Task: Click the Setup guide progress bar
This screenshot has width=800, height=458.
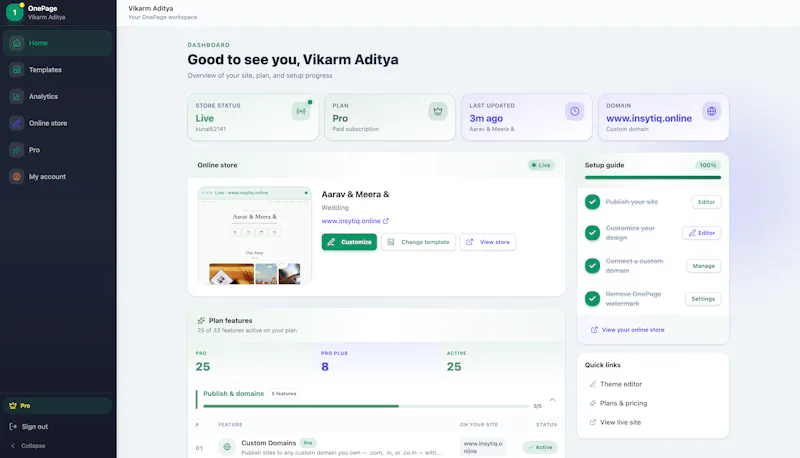Action: click(653, 177)
